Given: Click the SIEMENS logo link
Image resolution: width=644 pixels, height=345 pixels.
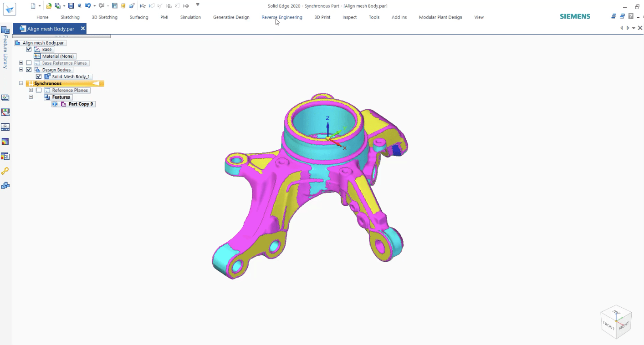Looking at the screenshot, I should coord(574,16).
